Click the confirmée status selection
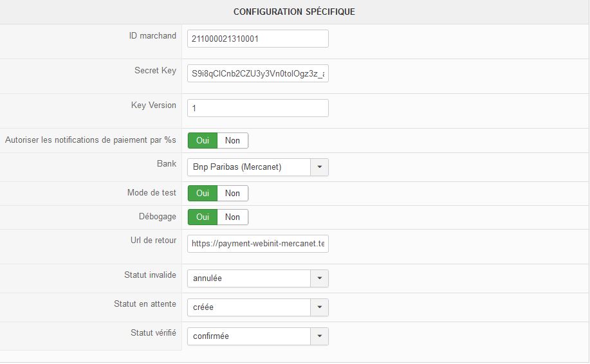 [x=249, y=336]
